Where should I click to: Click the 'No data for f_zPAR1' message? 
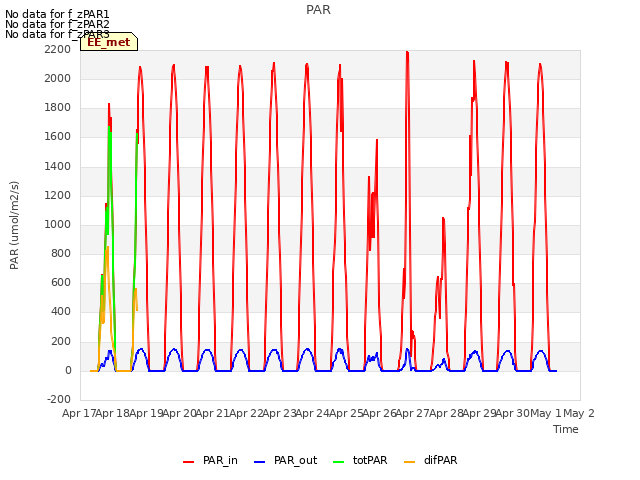pos(57,14)
